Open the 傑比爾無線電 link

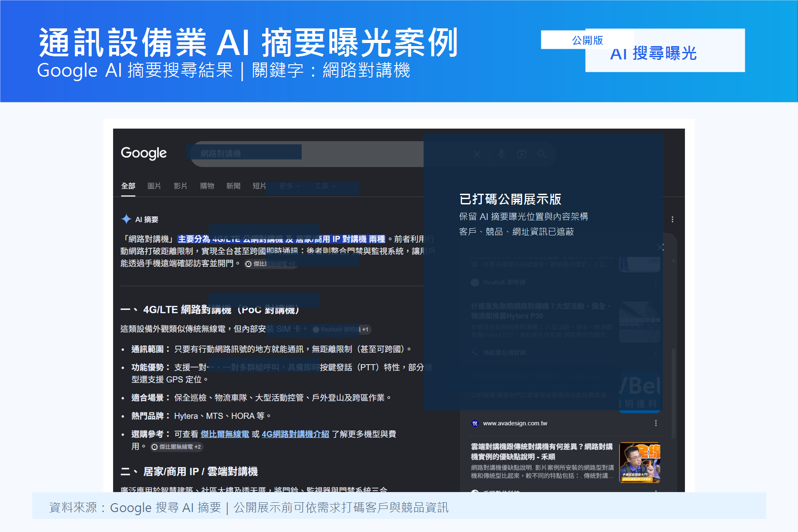(x=225, y=434)
